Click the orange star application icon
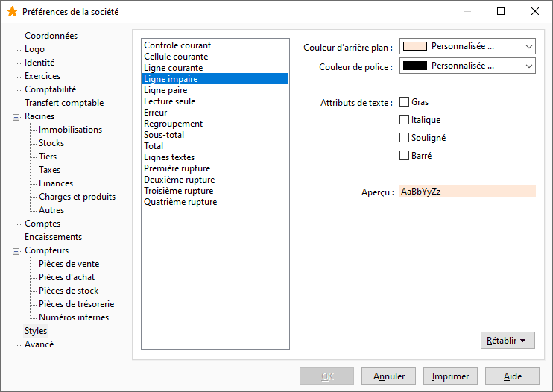 12,12
